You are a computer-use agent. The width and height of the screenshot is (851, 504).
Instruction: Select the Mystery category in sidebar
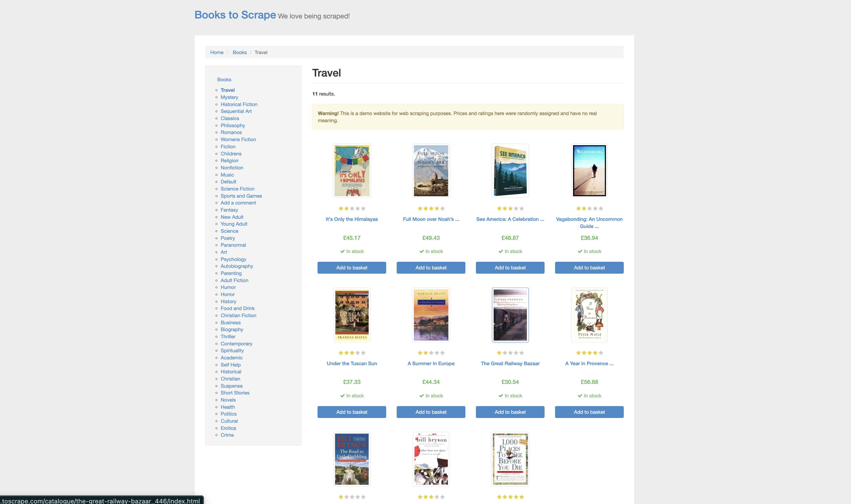point(229,97)
